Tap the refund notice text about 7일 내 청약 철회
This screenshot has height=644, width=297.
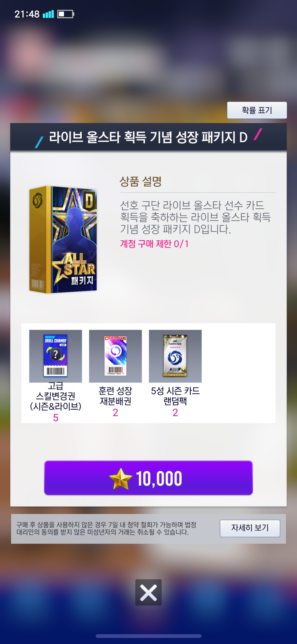pyautogui.click(x=106, y=528)
